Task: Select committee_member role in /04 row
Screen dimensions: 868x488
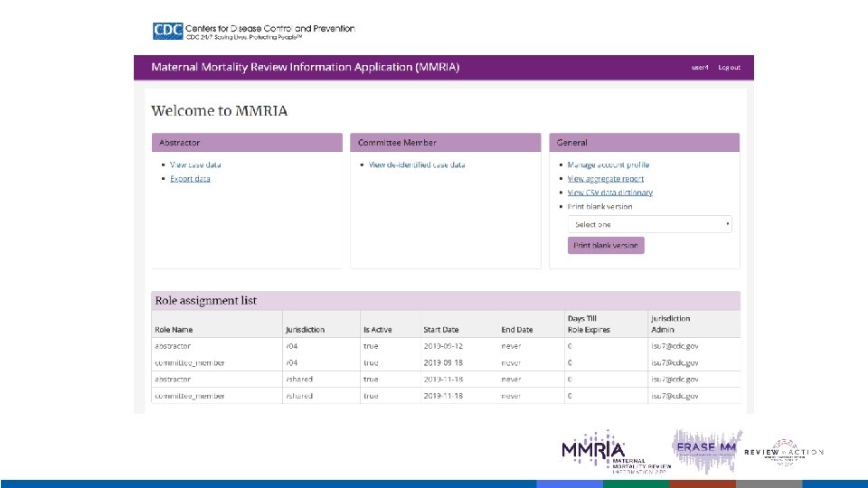Action: tap(190, 363)
